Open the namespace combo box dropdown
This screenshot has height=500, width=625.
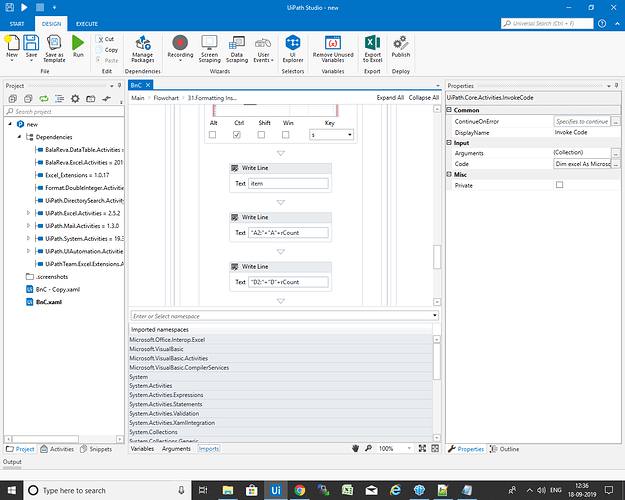click(434, 316)
